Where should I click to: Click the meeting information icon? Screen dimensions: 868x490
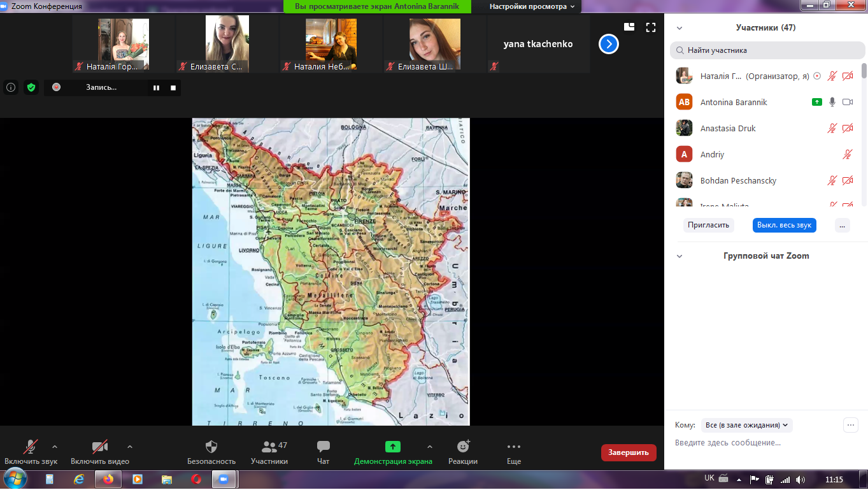tap(10, 87)
